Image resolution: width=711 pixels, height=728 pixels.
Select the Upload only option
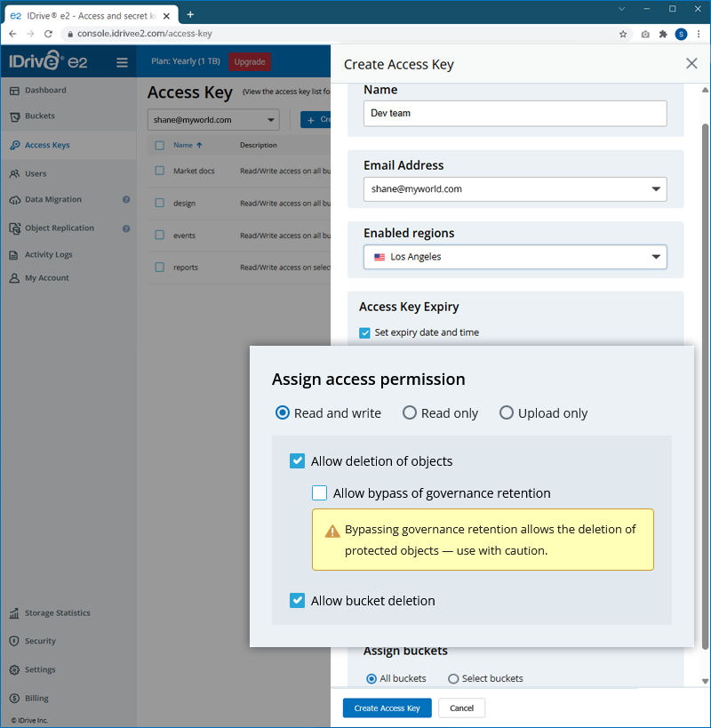507,412
